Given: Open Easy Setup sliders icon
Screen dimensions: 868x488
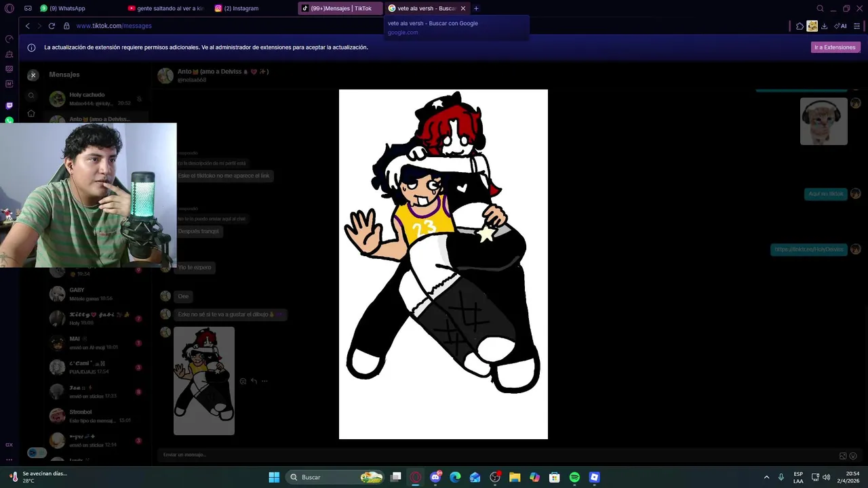Looking at the screenshot, I should coord(857,26).
